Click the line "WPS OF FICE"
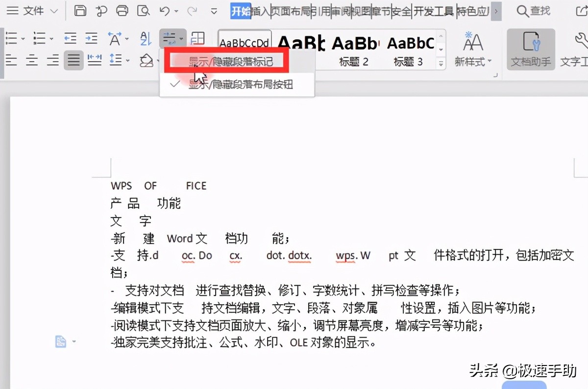 (159, 186)
